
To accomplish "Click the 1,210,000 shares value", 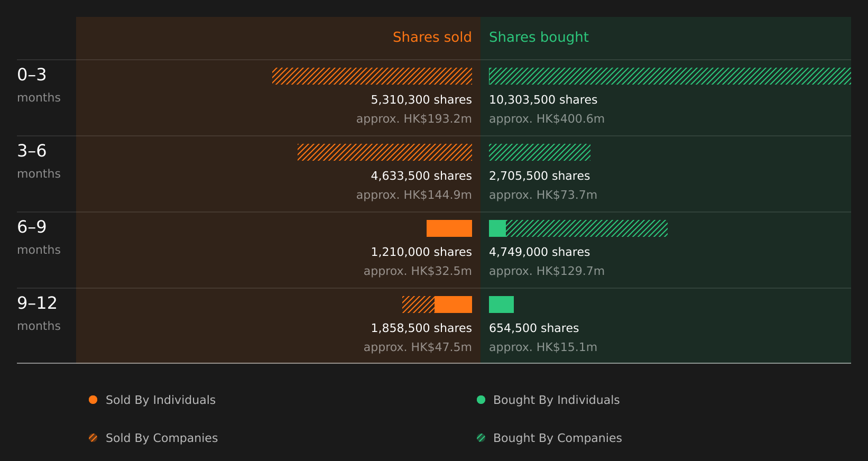I will click(x=421, y=252).
